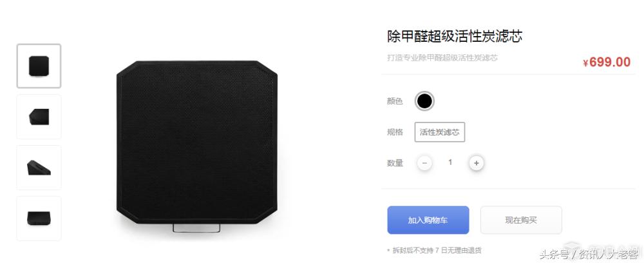This screenshot has height=263, width=644.
Task: Click the 除甲醛超级活性炭滤芯 product title
Action: (x=455, y=37)
